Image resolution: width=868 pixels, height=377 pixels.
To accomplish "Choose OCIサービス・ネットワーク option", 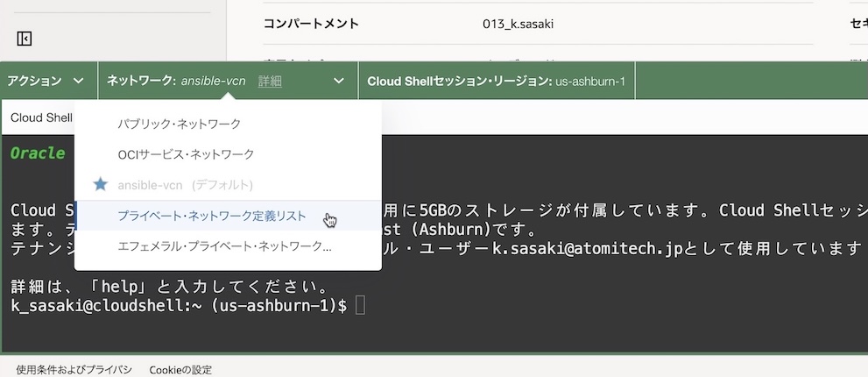I will 228,154.
